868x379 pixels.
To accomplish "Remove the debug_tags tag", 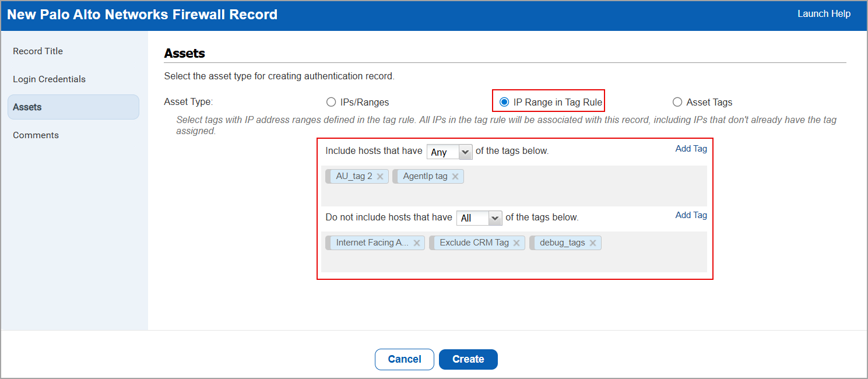I will [x=593, y=242].
